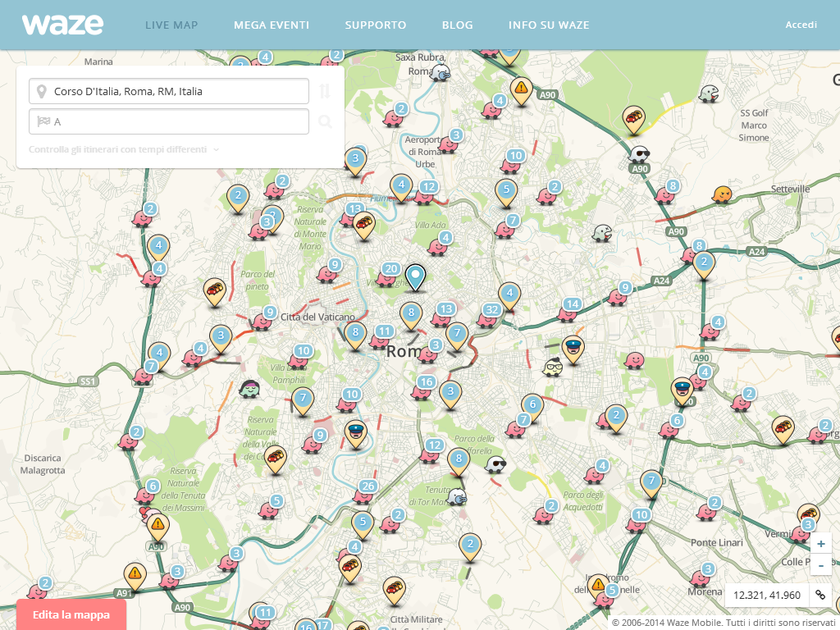Screen dimensions: 840x630
Task: Click the Waze logo
Action: pos(62,25)
